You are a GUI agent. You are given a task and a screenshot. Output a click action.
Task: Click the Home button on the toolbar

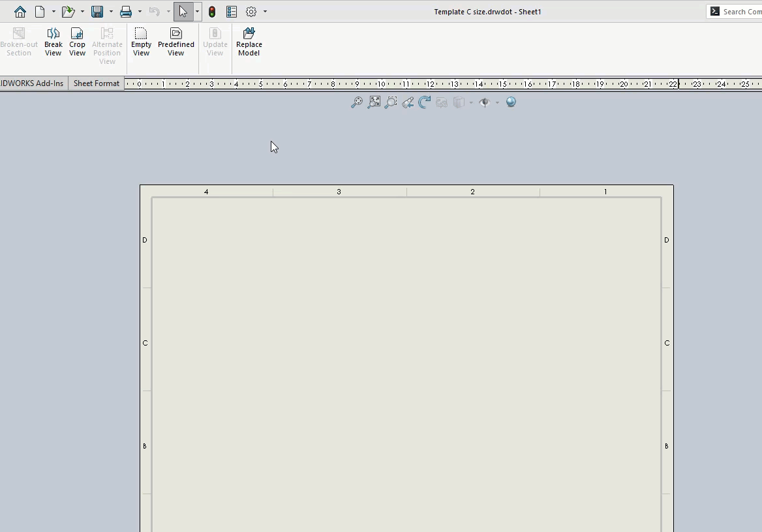click(19, 11)
